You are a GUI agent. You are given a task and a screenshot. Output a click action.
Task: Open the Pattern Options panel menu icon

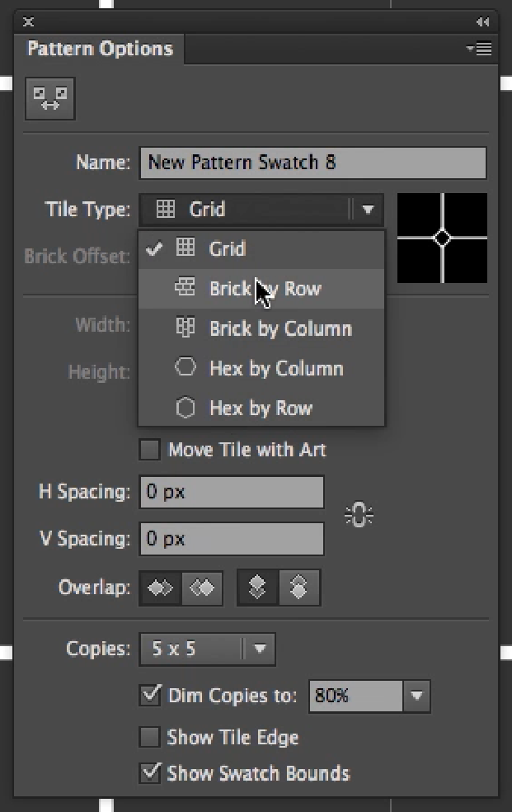(x=480, y=49)
